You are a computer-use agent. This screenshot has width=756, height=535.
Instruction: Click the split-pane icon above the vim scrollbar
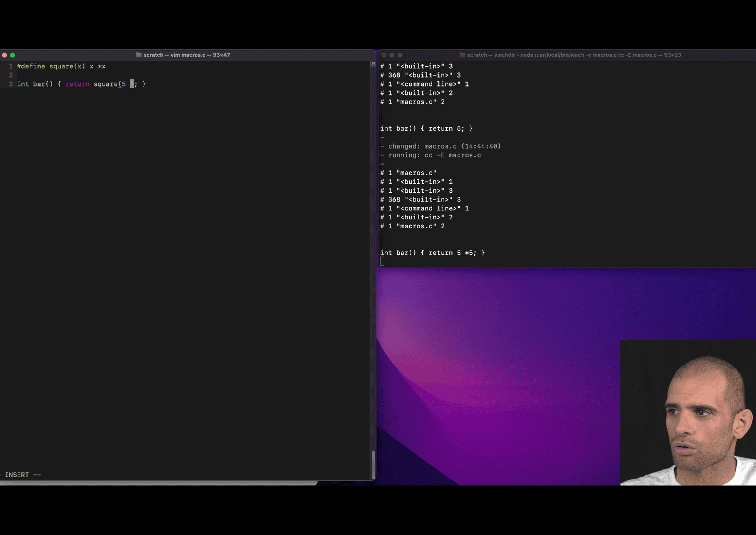(x=373, y=64)
